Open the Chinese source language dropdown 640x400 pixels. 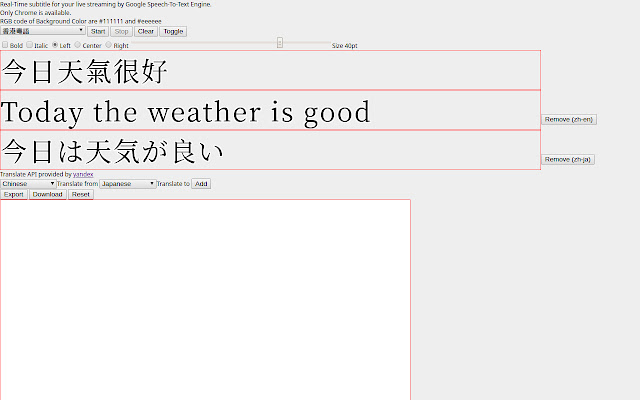coord(28,184)
